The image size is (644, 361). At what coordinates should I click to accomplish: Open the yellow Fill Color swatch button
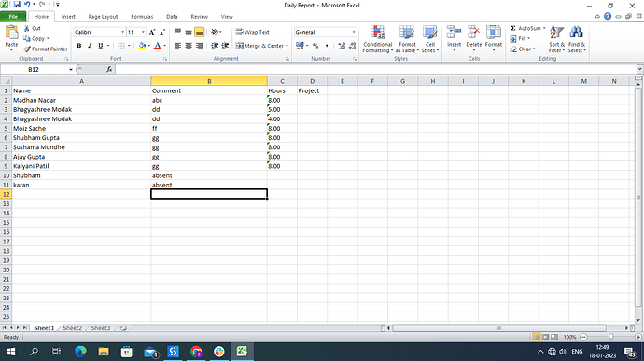pyautogui.click(x=142, y=46)
